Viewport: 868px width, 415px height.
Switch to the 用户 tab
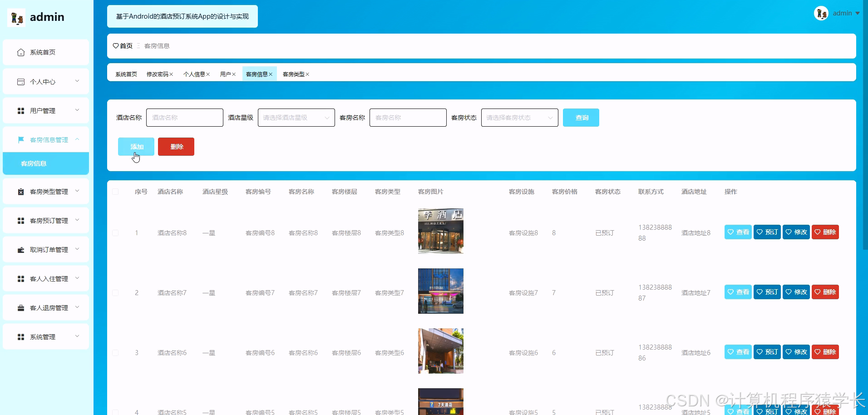pyautogui.click(x=226, y=74)
